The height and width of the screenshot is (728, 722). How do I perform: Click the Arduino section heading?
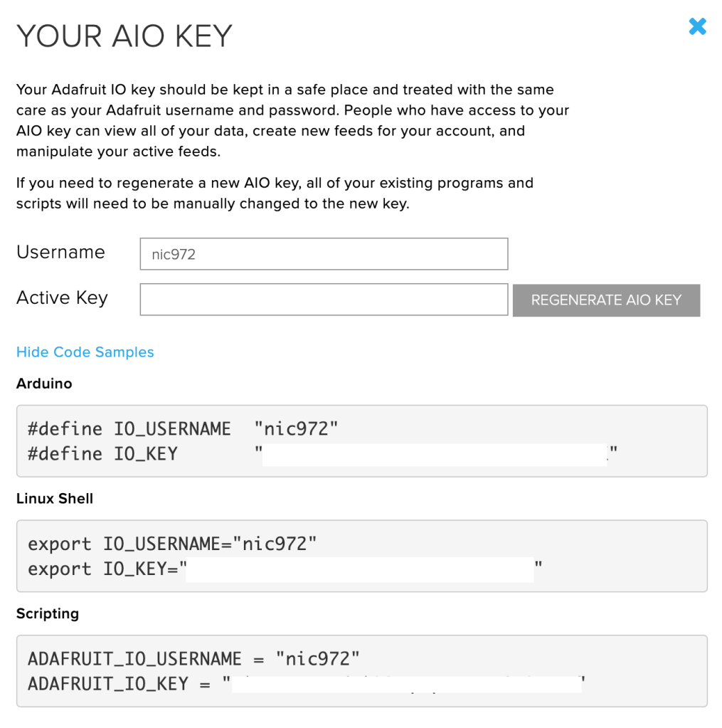pyautogui.click(x=44, y=384)
